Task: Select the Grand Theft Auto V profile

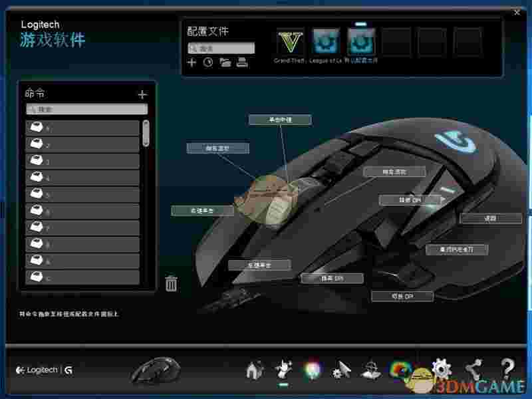Action: (290, 42)
